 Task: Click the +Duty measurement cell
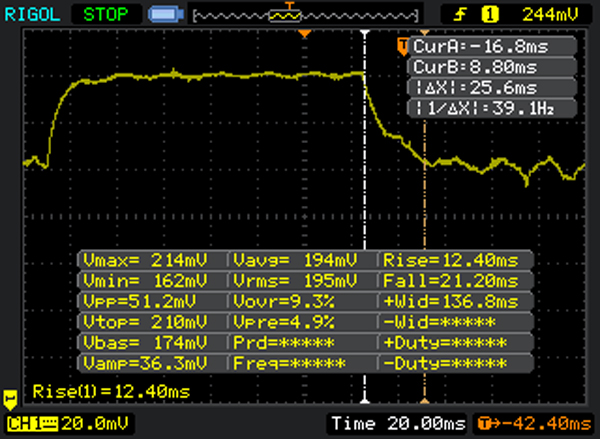point(445,343)
